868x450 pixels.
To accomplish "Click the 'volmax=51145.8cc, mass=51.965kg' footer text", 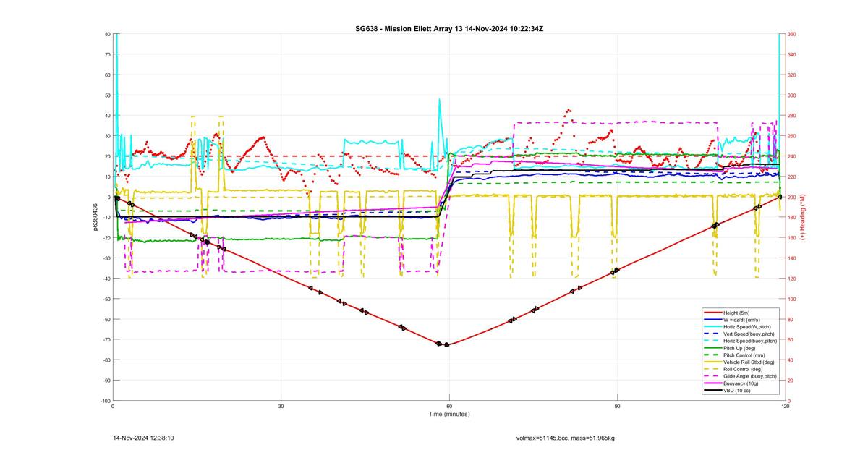I will [565, 438].
